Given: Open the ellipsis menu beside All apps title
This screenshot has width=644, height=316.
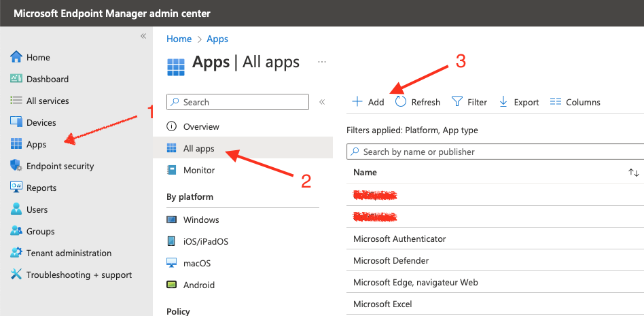Looking at the screenshot, I should [x=322, y=62].
